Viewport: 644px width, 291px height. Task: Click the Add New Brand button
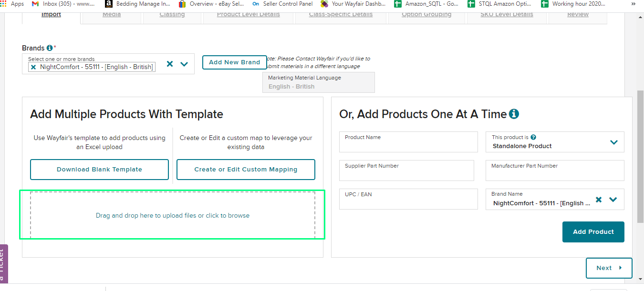(235, 62)
